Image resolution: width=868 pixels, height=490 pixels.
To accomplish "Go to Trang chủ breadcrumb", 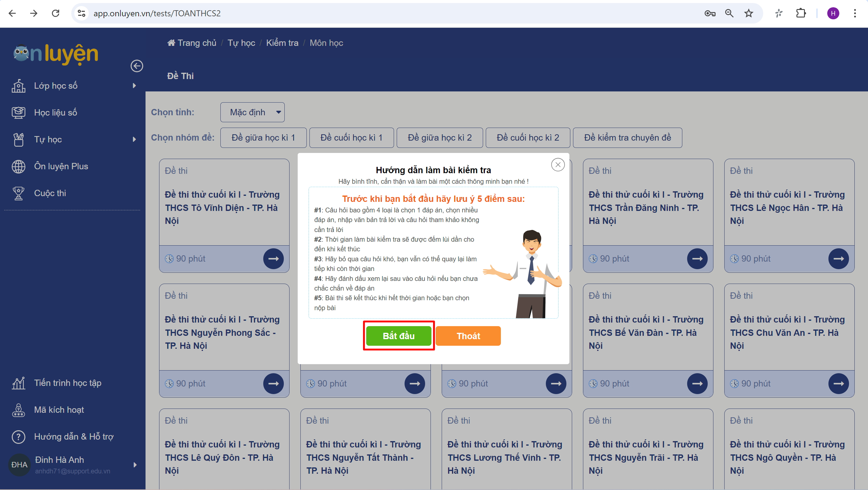I will point(192,43).
